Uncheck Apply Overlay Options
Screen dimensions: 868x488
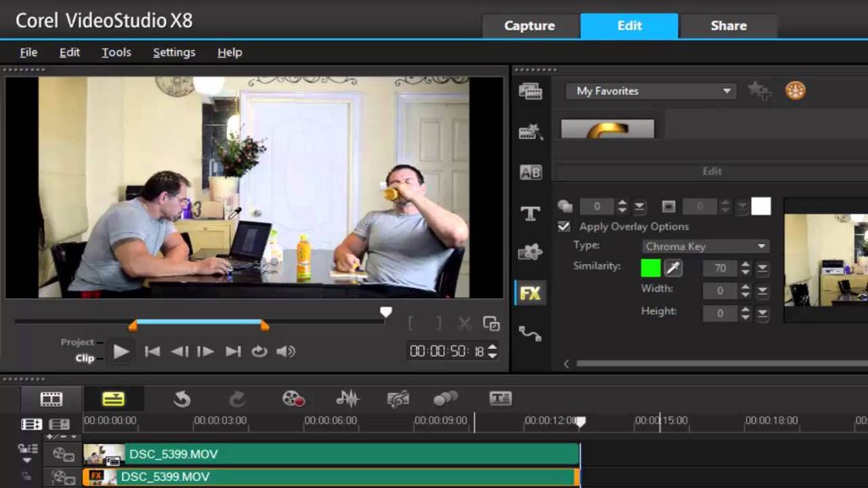tap(564, 226)
